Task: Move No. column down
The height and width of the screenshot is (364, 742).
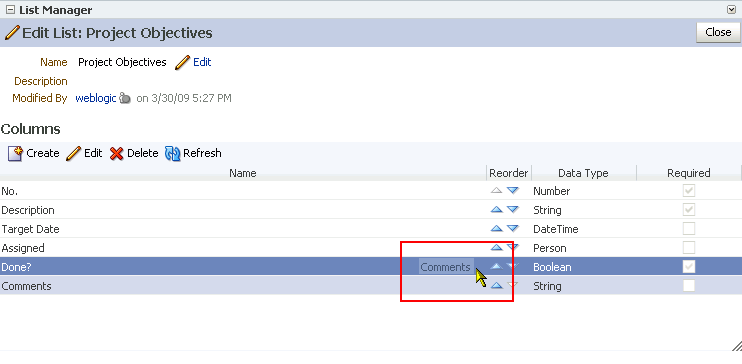Action: pos(512,191)
